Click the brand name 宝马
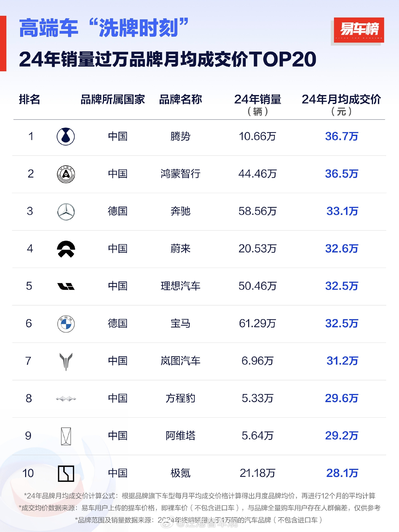 180,323
